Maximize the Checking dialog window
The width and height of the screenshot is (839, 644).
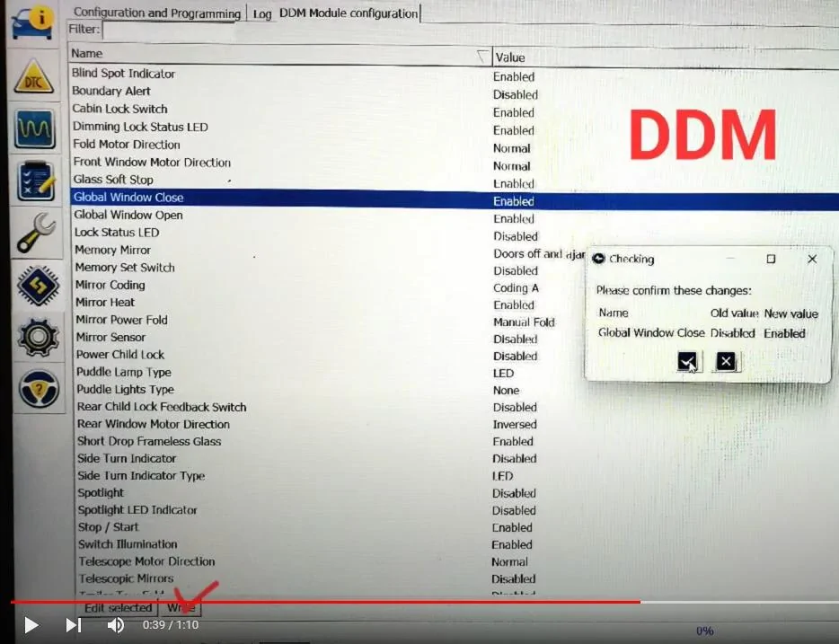tap(771, 259)
